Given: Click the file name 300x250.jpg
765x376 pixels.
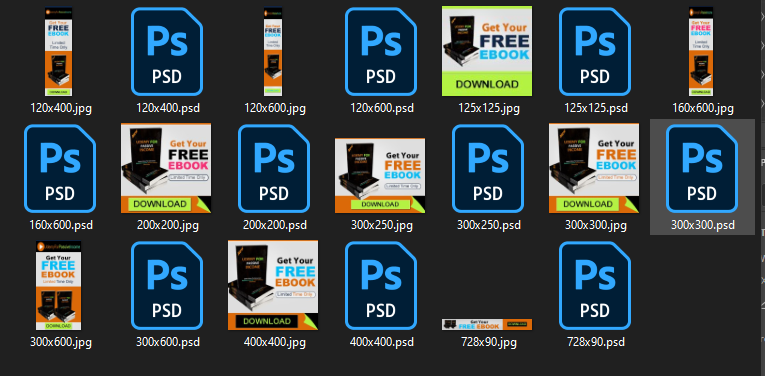Looking at the screenshot, I should pos(382,225).
